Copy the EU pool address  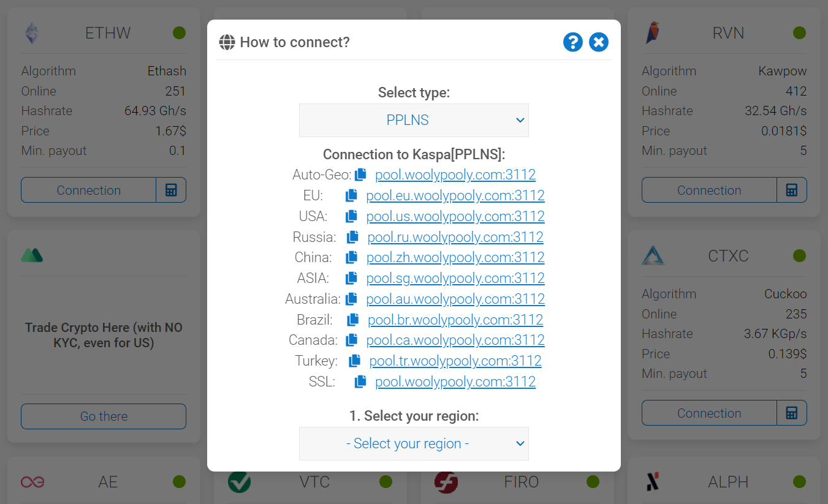coord(351,196)
